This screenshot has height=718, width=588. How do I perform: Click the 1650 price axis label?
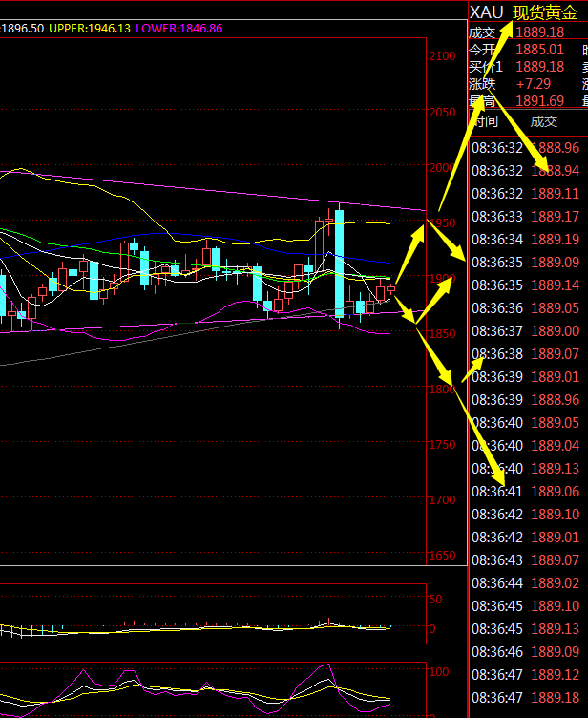click(x=442, y=556)
